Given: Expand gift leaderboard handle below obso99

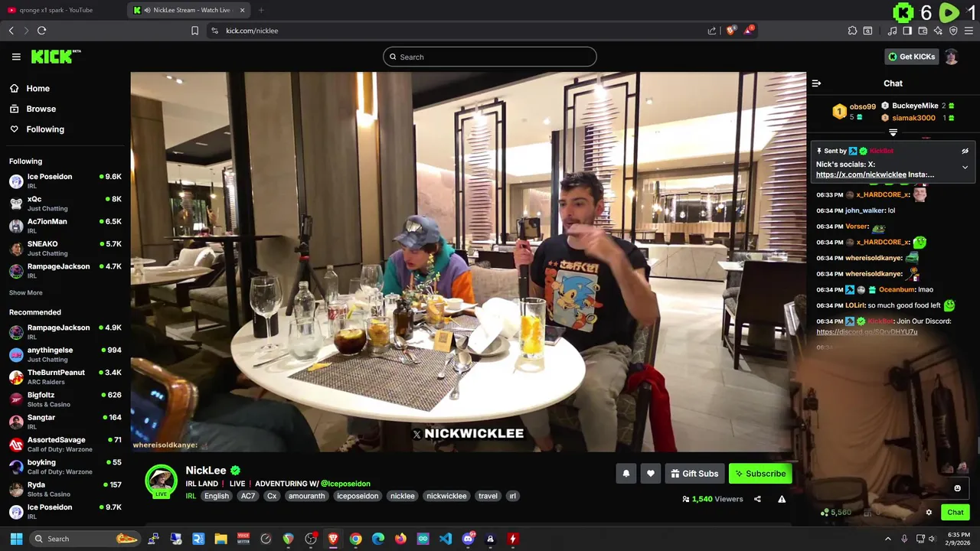Looking at the screenshot, I should coord(893,133).
